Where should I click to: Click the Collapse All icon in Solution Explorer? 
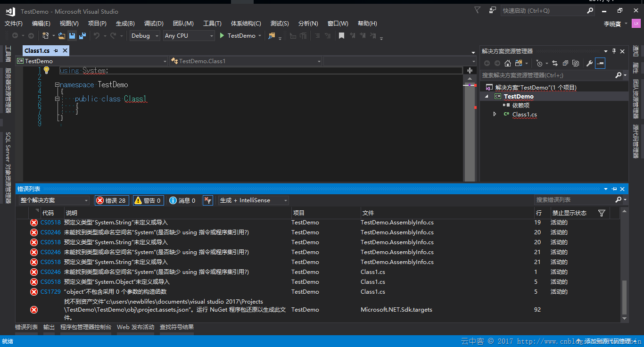tap(565, 63)
